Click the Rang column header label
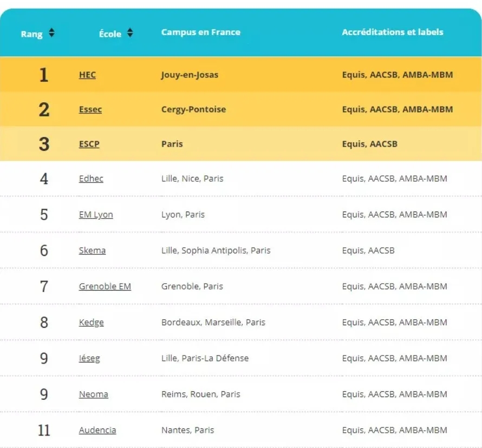 pos(31,34)
